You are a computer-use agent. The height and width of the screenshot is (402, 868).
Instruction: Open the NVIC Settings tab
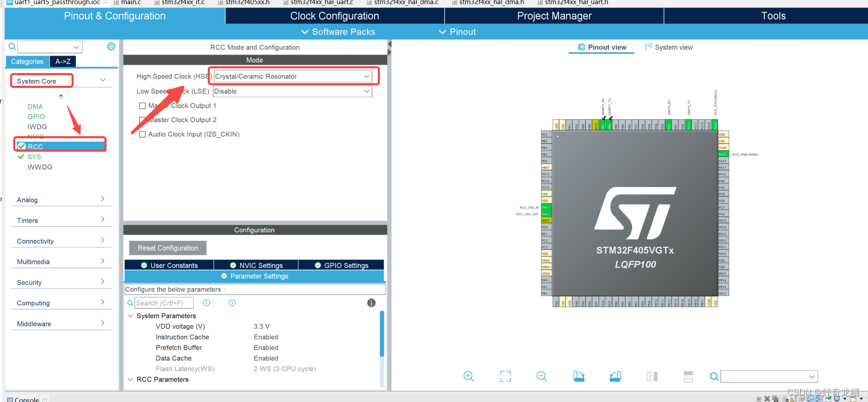click(x=256, y=265)
